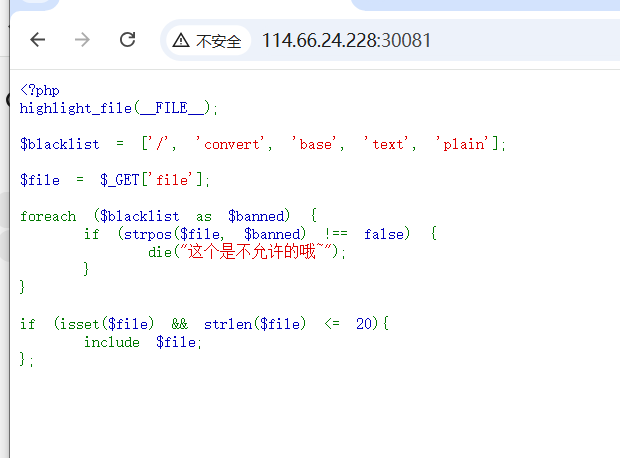Click the 'plain' string in the blacklist
Screen dimensions: 620x458
point(464,144)
